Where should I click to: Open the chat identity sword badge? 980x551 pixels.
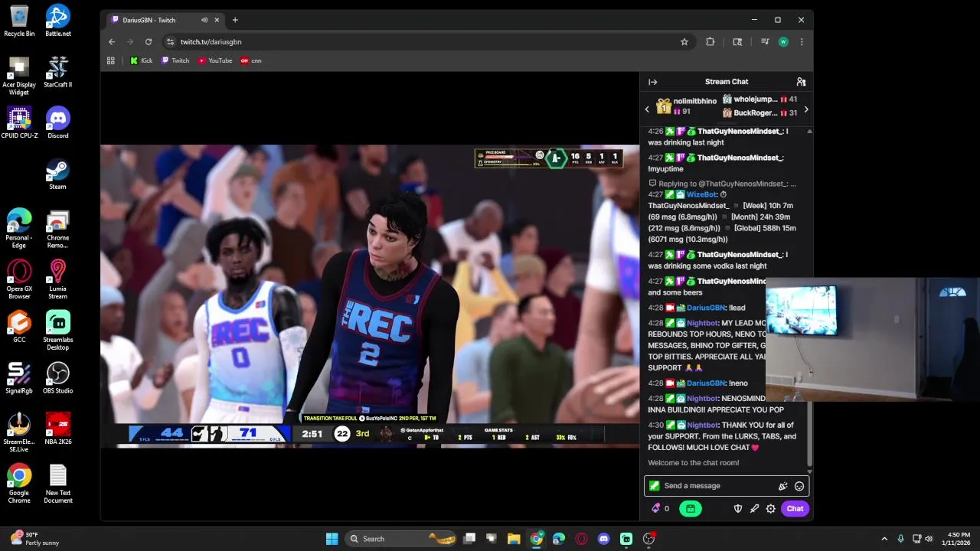pyautogui.click(x=654, y=486)
